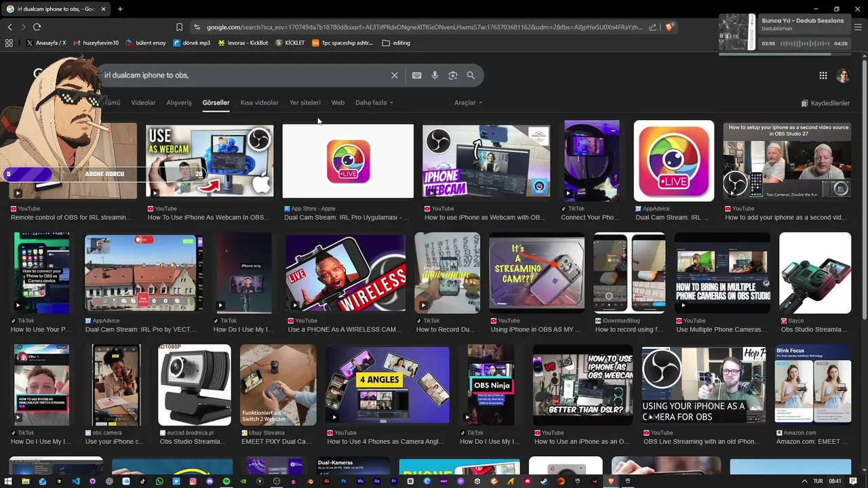Open TikTok from the taskbar

pyautogui.click(x=142, y=481)
